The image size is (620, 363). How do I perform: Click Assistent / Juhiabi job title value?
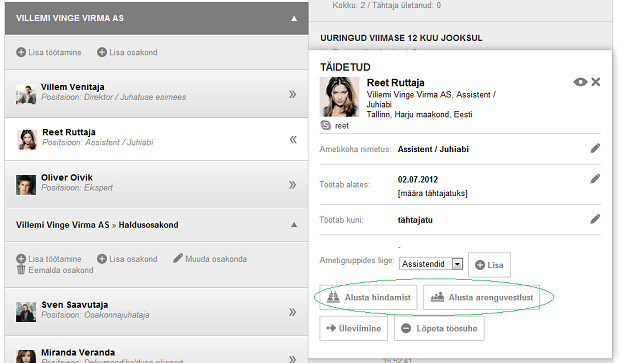pyautogui.click(x=433, y=149)
